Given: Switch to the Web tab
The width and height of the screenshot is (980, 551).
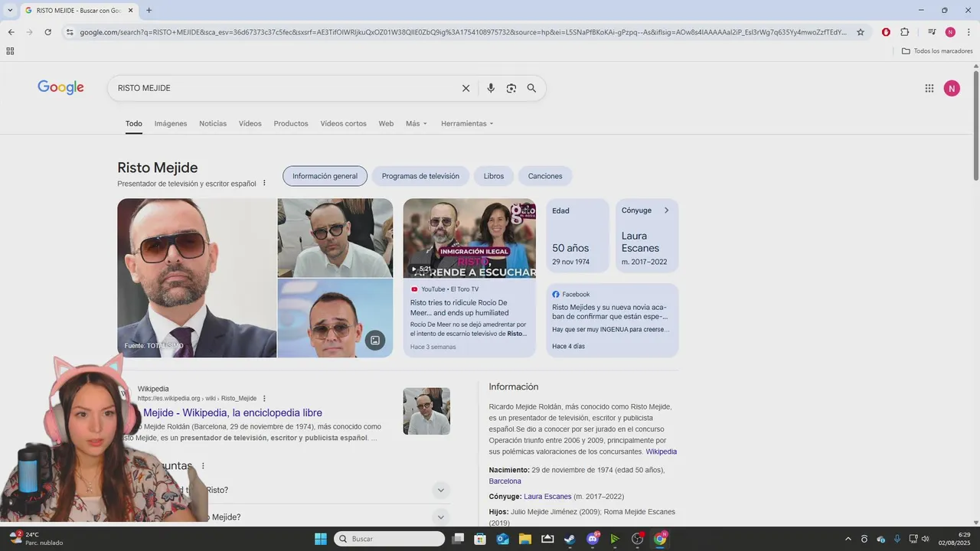Looking at the screenshot, I should 386,123.
